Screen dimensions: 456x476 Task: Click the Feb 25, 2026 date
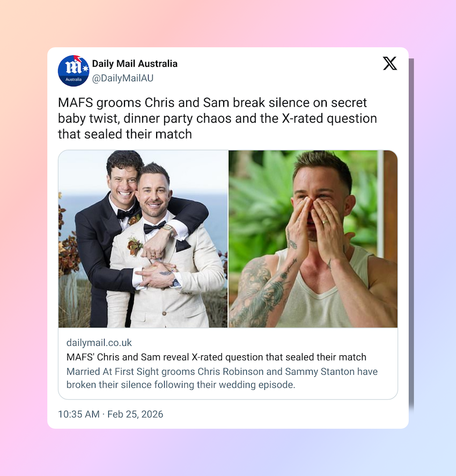tap(135, 414)
